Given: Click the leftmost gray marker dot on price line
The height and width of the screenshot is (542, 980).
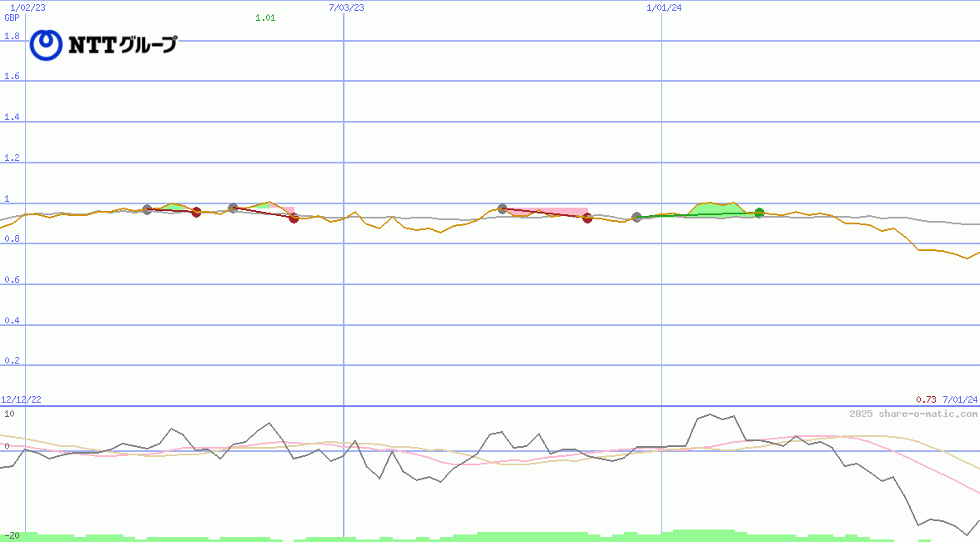Looking at the screenshot, I should click(148, 209).
